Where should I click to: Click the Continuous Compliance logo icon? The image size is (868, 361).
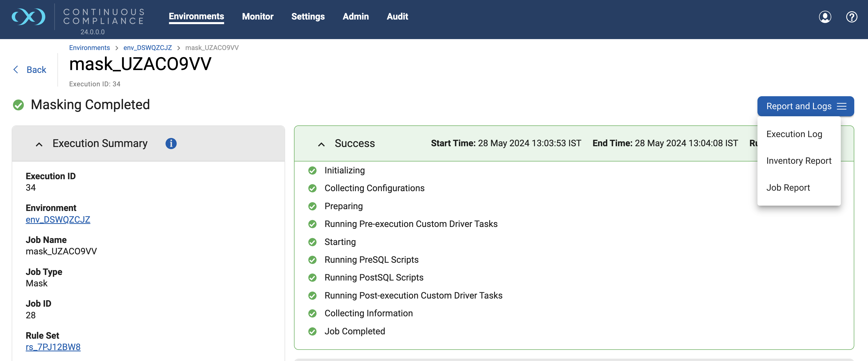28,17
